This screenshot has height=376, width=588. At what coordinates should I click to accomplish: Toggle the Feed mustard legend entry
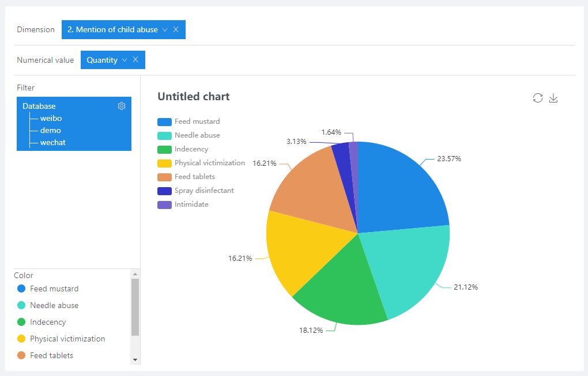click(x=189, y=121)
